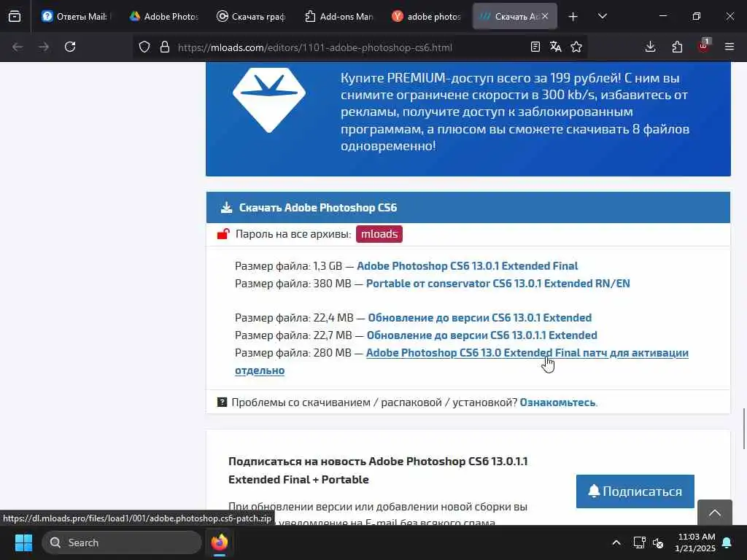Open the tracking protection shield icon
The image size is (747, 560).
144,47
